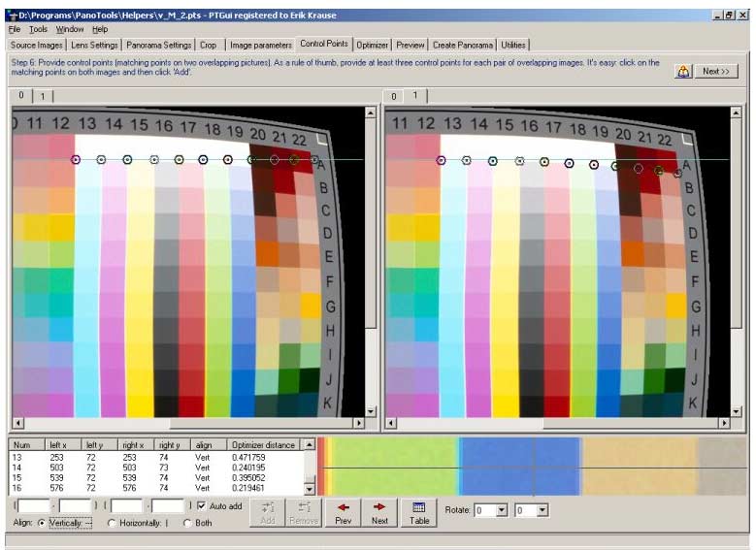Screen dimensions: 756x550
Task: Switch to Lens Settings tab
Action: (94, 45)
